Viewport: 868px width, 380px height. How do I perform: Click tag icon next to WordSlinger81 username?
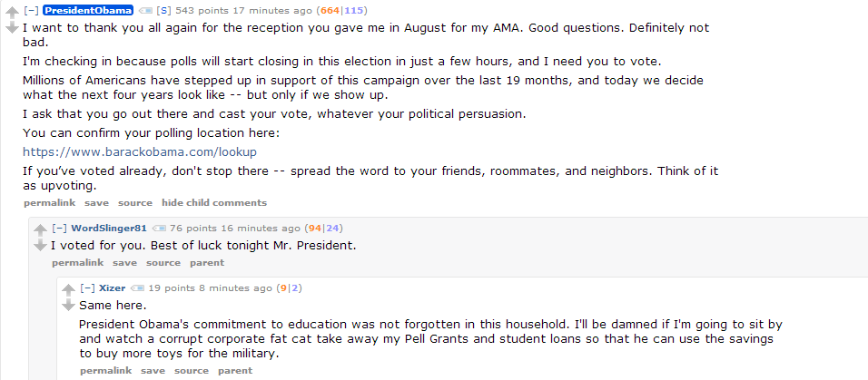point(160,228)
